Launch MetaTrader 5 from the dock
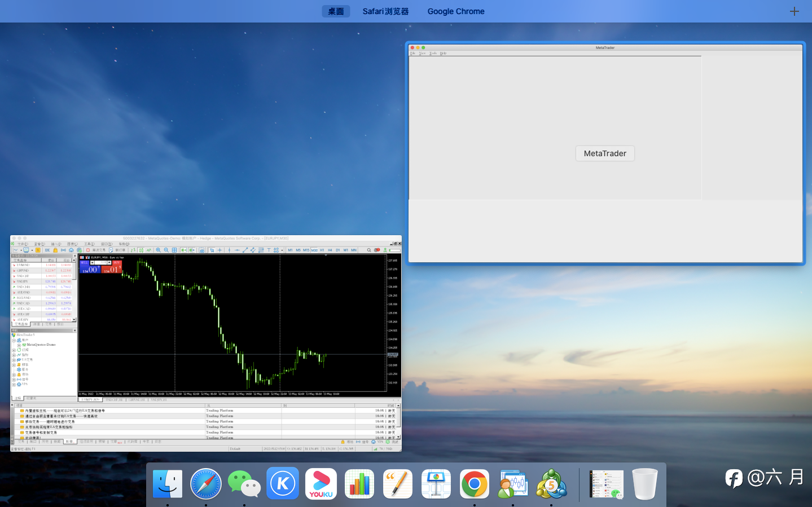 (x=551, y=484)
